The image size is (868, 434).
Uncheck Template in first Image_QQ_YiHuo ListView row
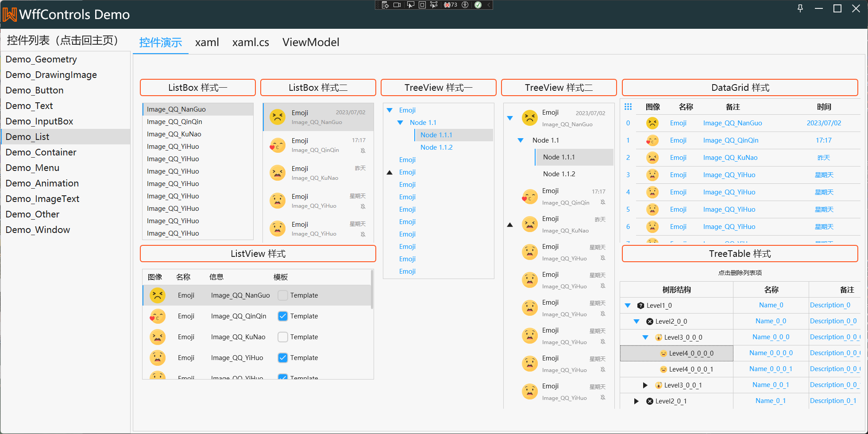283,358
